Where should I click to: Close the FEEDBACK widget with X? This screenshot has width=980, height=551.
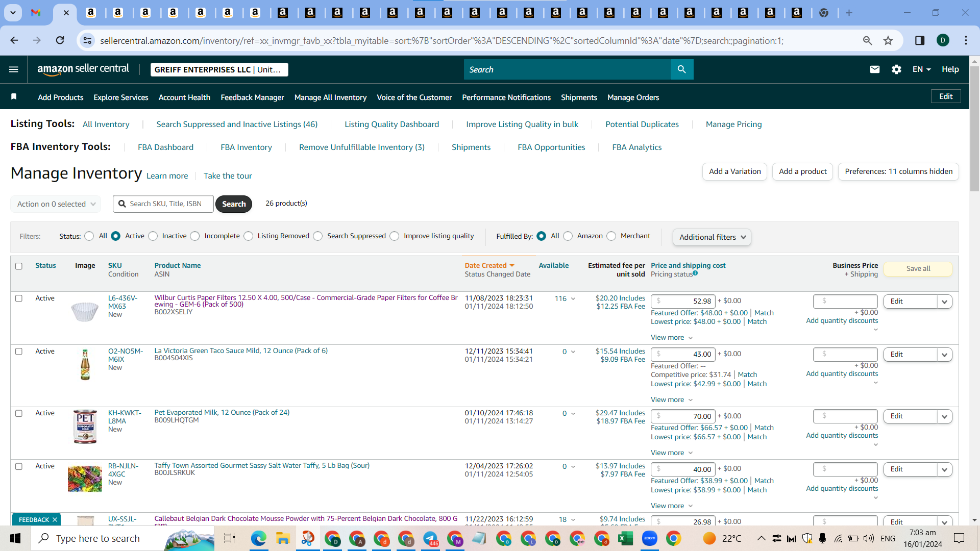(55, 519)
